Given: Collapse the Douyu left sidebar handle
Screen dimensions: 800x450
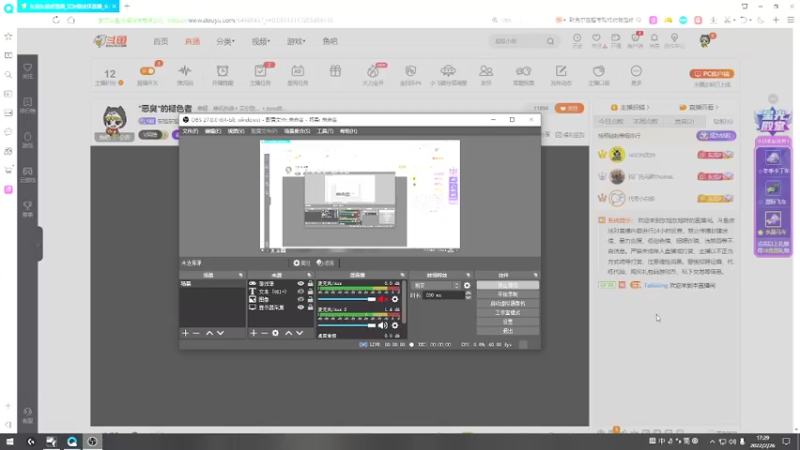Looking at the screenshot, I should 39,244.
